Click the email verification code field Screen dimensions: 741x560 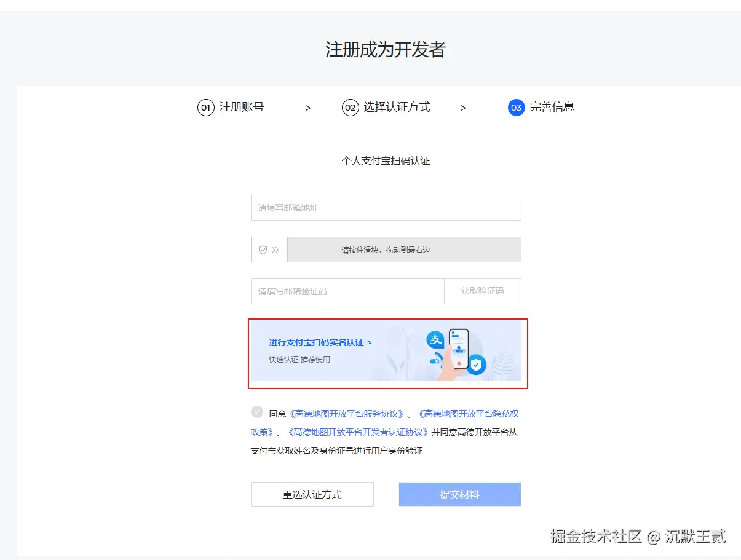click(x=347, y=291)
